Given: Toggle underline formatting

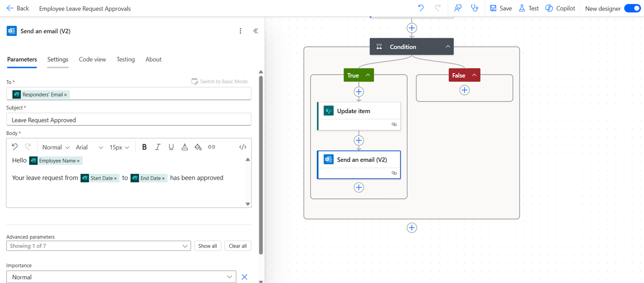Looking at the screenshot, I should pos(171,147).
